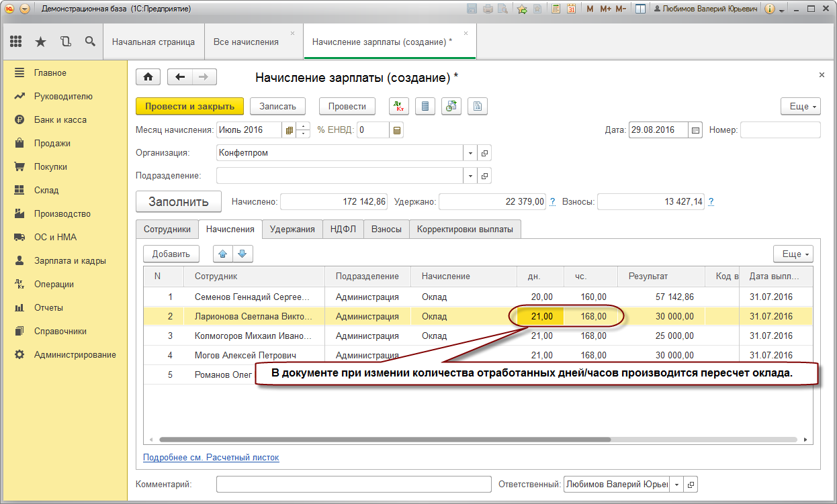Move row down with blue arrow
The image size is (837, 504).
[243, 254]
